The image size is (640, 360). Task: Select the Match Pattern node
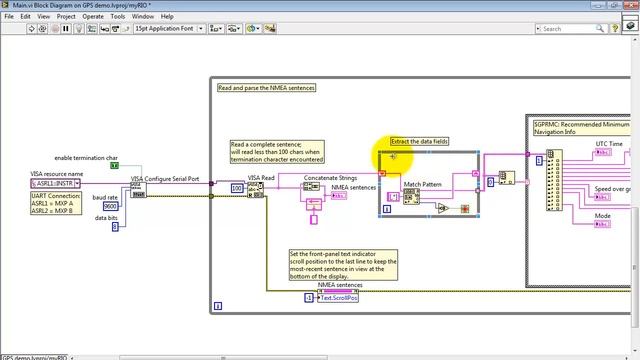coord(411,197)
